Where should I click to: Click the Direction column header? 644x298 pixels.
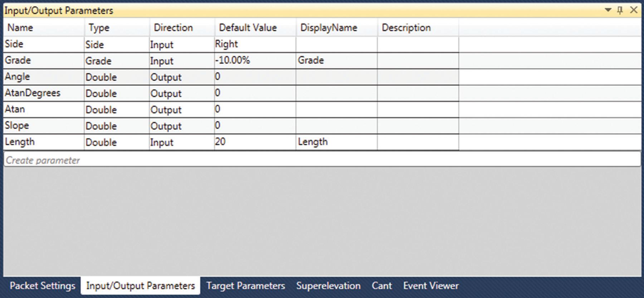click(x=182, y=28)
